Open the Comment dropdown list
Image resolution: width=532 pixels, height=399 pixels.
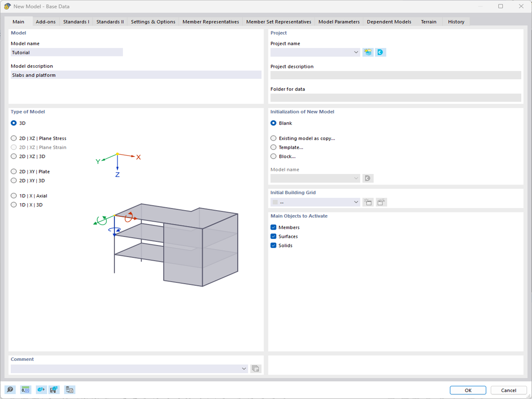tap(244, 368)
